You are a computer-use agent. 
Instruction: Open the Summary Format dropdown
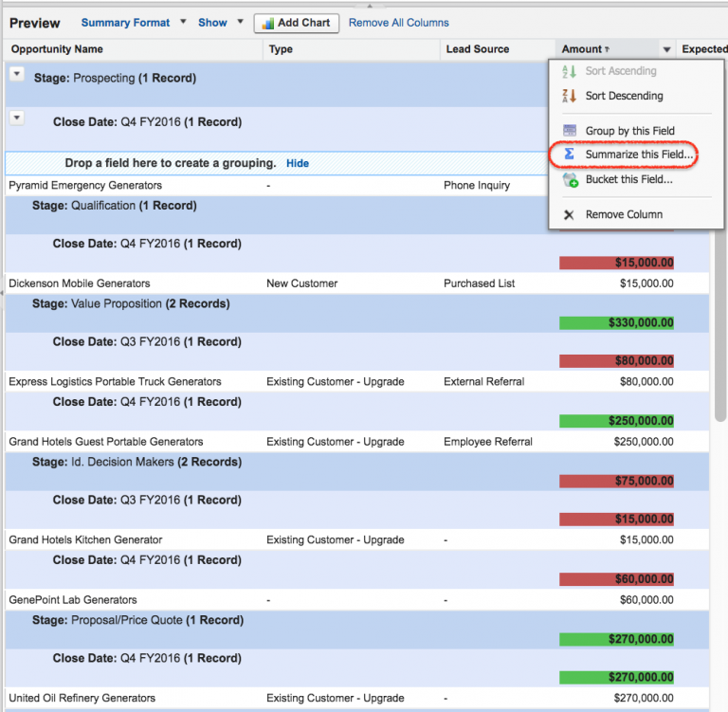184,23
